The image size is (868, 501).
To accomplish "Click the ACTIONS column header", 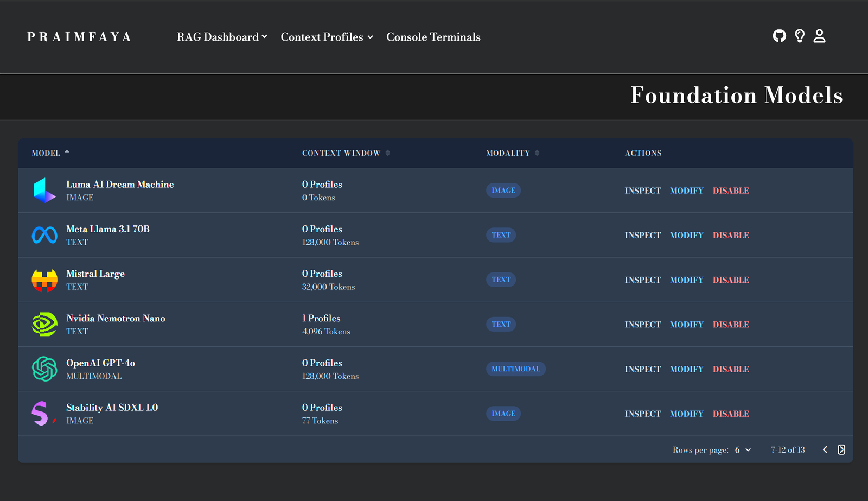I will (x=643, y=153).
